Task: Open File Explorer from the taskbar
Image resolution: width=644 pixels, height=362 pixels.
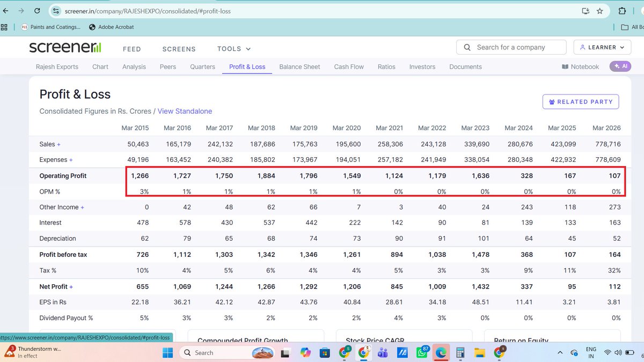Action: click(x=479, y=352)
